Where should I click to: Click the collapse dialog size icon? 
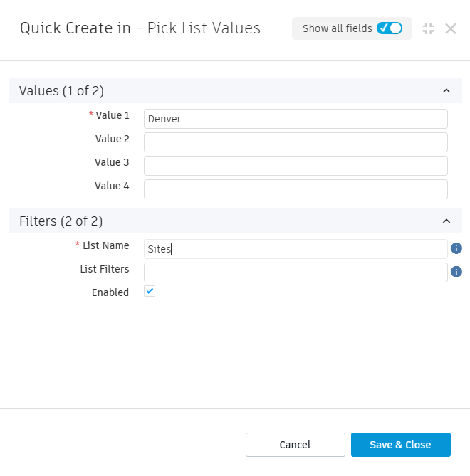428,28
